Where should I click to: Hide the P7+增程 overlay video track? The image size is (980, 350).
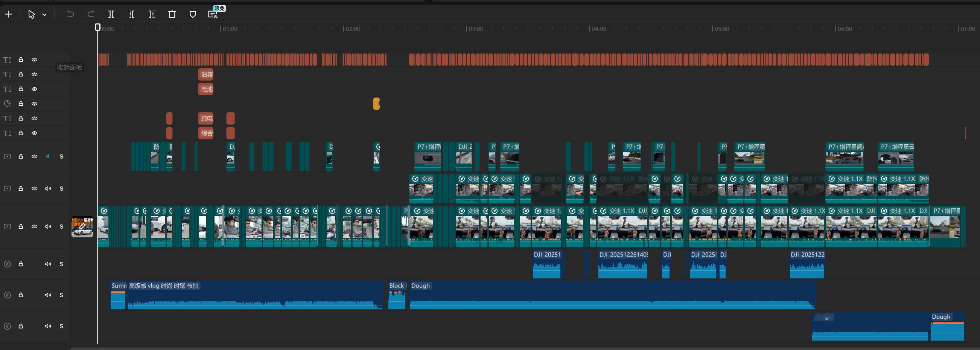point(34,156)
